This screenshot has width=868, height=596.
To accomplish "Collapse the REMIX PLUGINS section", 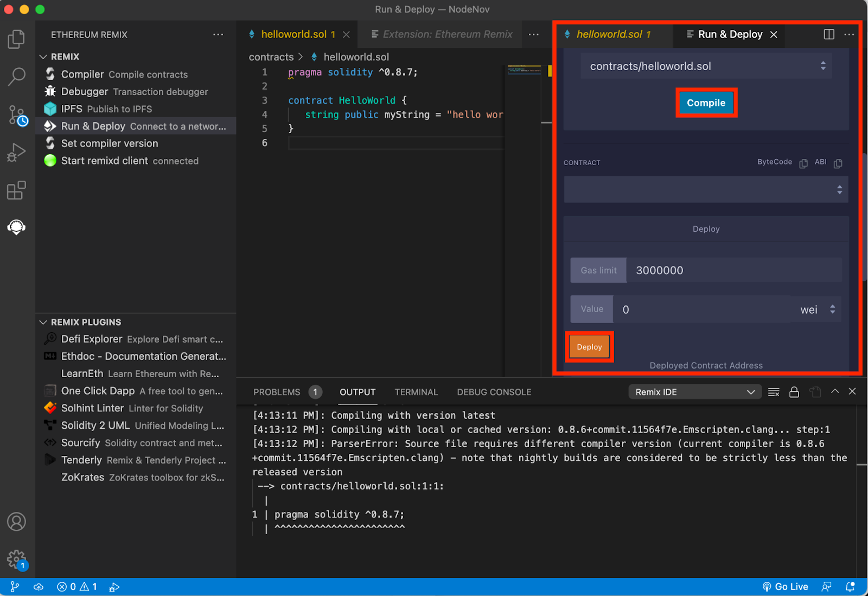I will point(43,322).
